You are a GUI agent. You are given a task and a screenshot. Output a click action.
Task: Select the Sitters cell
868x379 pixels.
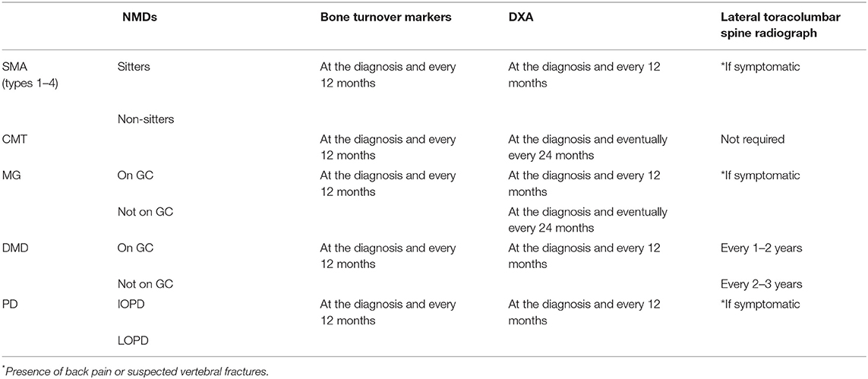point(134,67)
